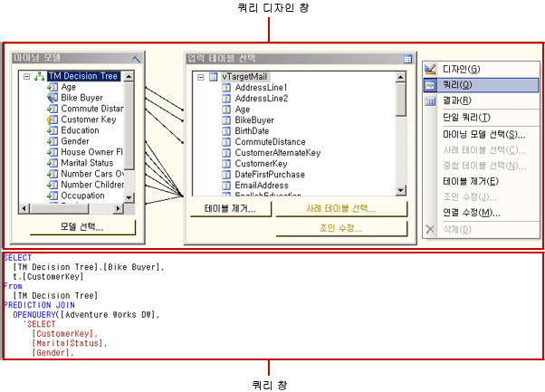545x392 pixels.
Task: Select Bike Buyer in the mining model tree
Action: tap(82, 98)
